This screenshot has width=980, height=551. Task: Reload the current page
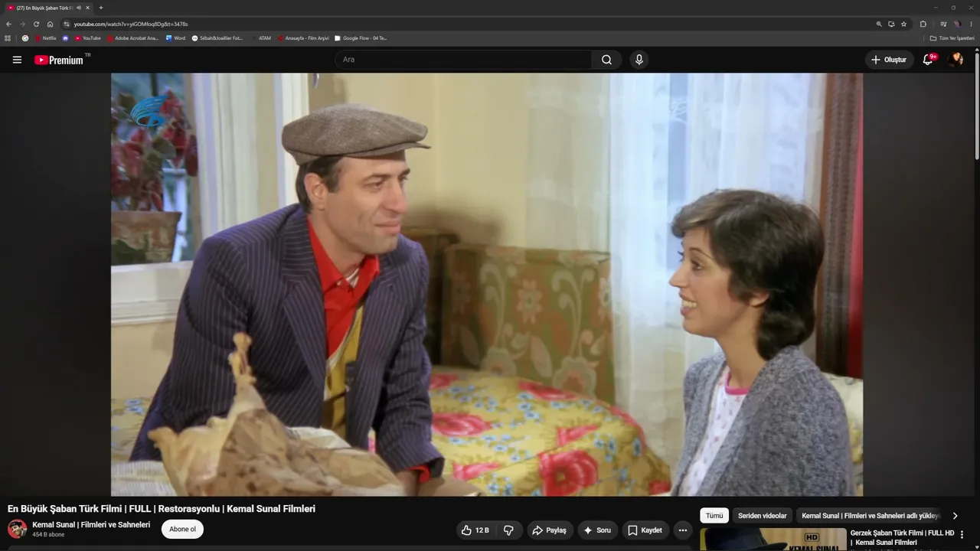pos(36,24)
